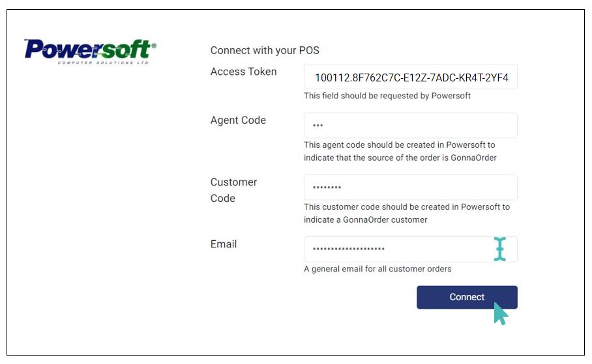Click the 'Connect with your POS' heading
592x364 pixels.
click(x=265, y=50)
